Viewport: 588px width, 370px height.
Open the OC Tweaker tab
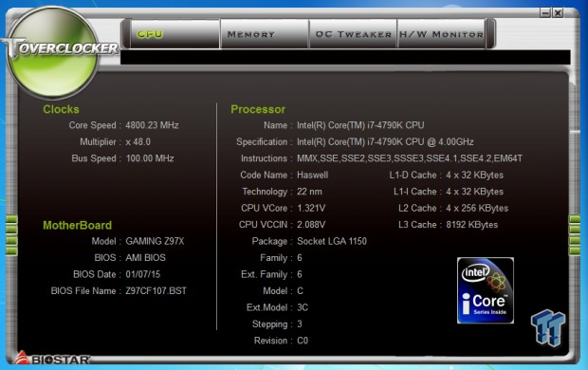[353, 34]
